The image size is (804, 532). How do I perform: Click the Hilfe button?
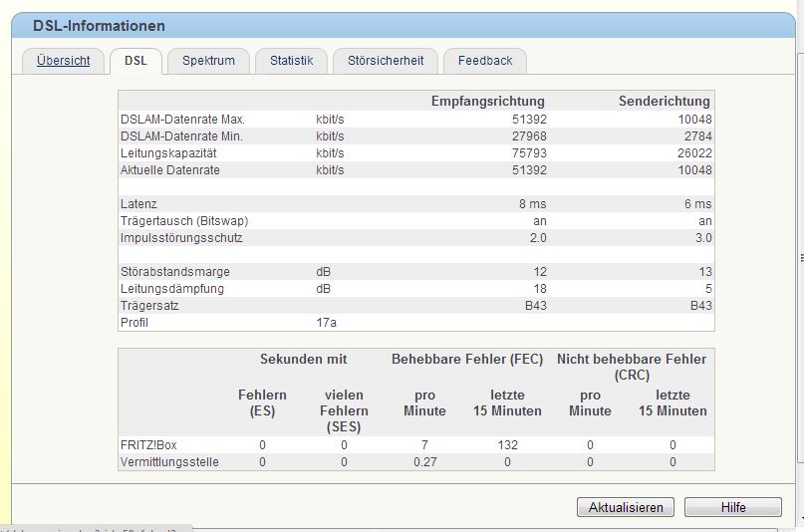pyautogui.click(x=733, y=507)
